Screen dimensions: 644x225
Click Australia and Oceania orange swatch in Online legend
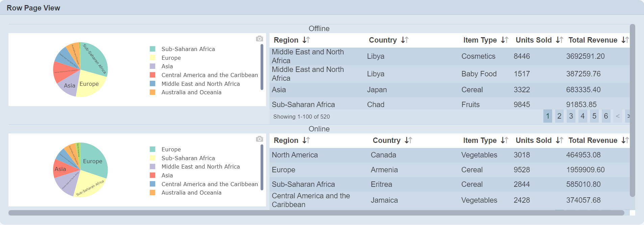point(153,193)
